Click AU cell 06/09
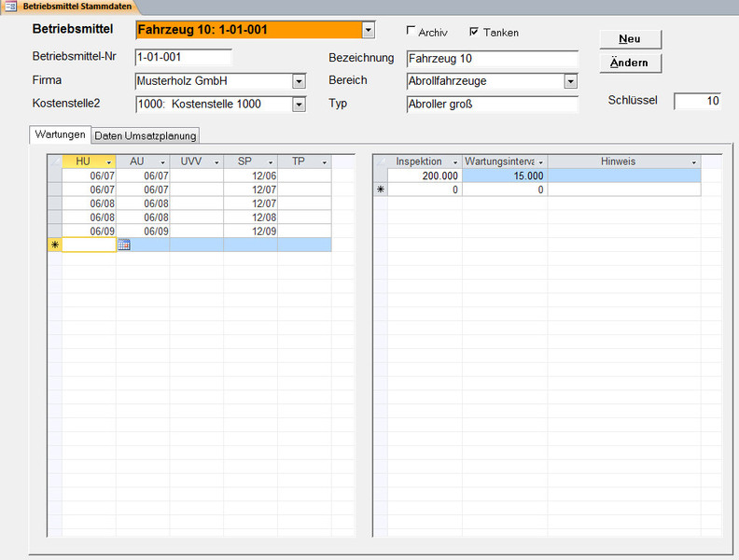This screenshot has width=739, height=560. (143, 231)
